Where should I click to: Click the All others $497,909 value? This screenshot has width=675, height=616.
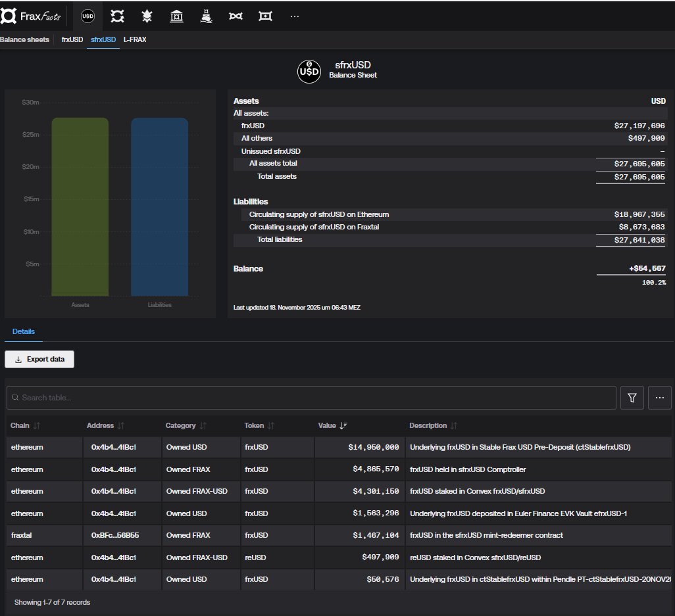click(646, 138)
